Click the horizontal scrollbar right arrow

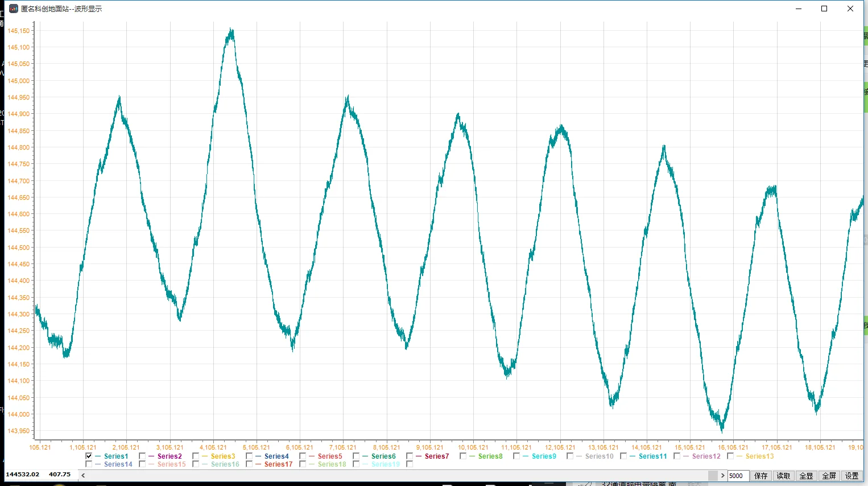click(722, 476)
